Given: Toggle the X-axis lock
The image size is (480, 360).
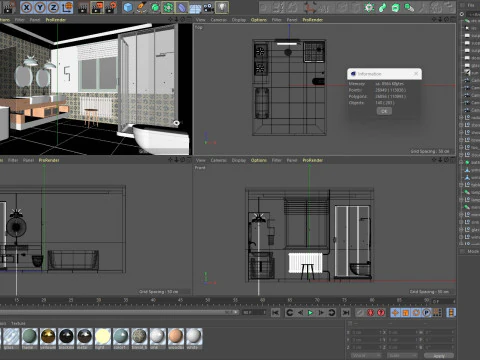Looking at the screenshot, I should pyautogui.click(x=27, y=7).
